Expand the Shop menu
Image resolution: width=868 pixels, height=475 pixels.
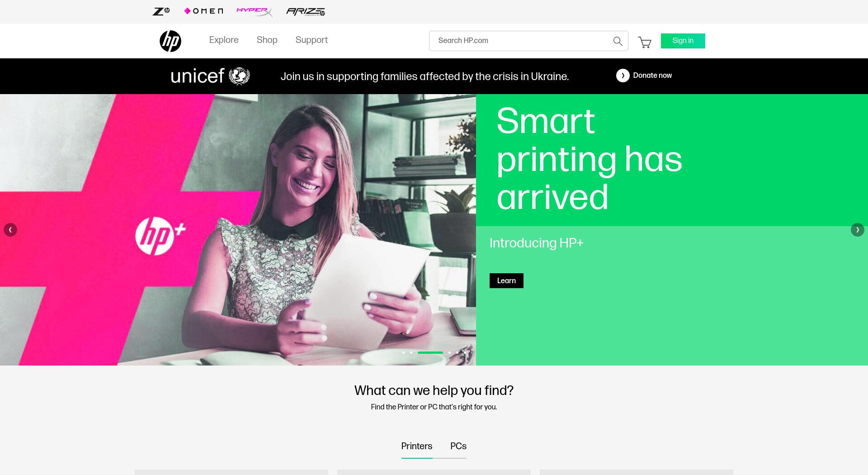pyautogui.click(x=267, y=40)
